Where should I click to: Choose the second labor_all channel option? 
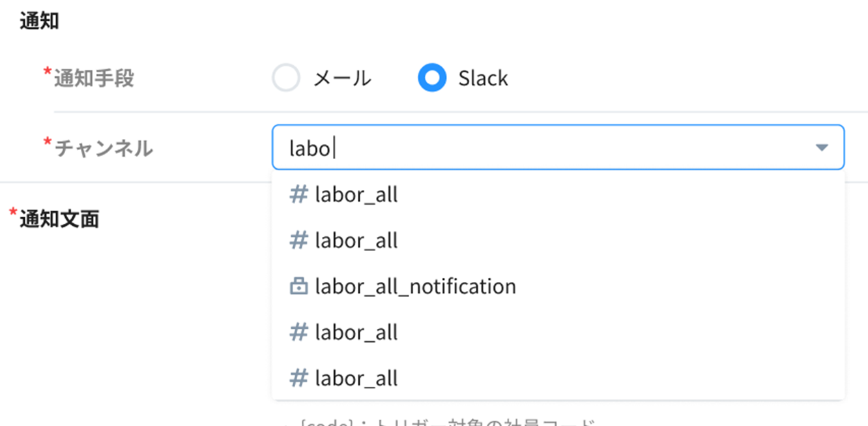356,241
